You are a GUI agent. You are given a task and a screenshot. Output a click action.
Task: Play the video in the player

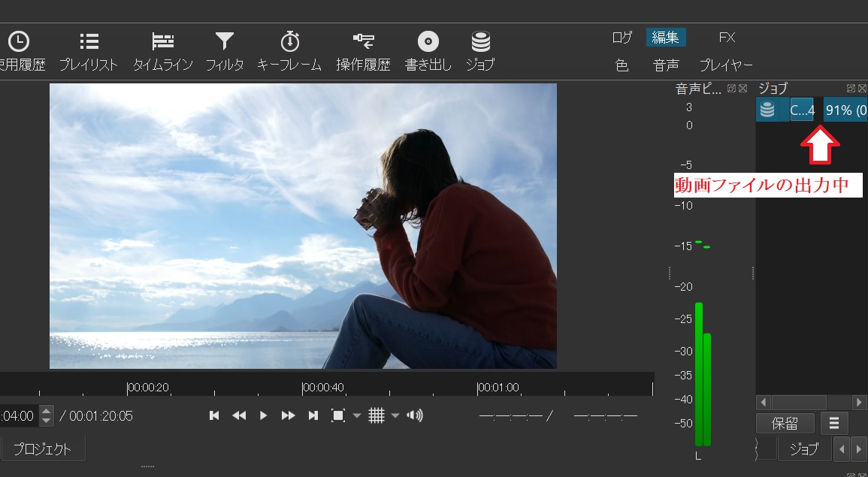[264, 415]
